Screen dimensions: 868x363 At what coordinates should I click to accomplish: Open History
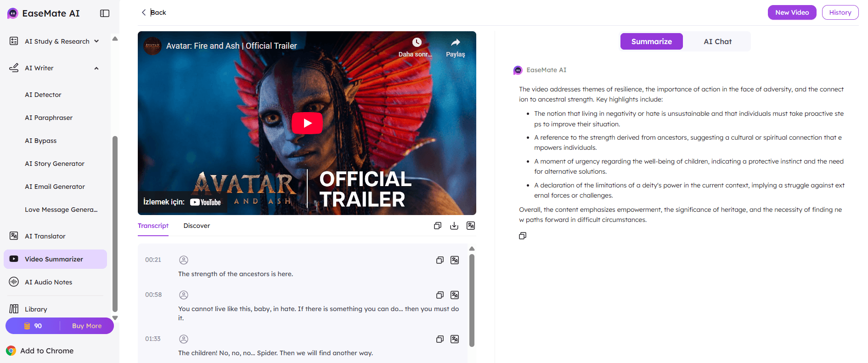[840, 12]
